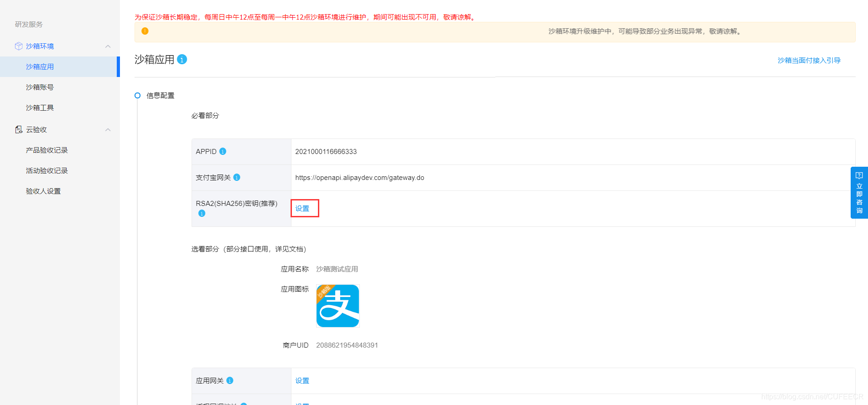Click the 商户UID value 2088621954848391
868x405 pixels.
click(347, 345)
